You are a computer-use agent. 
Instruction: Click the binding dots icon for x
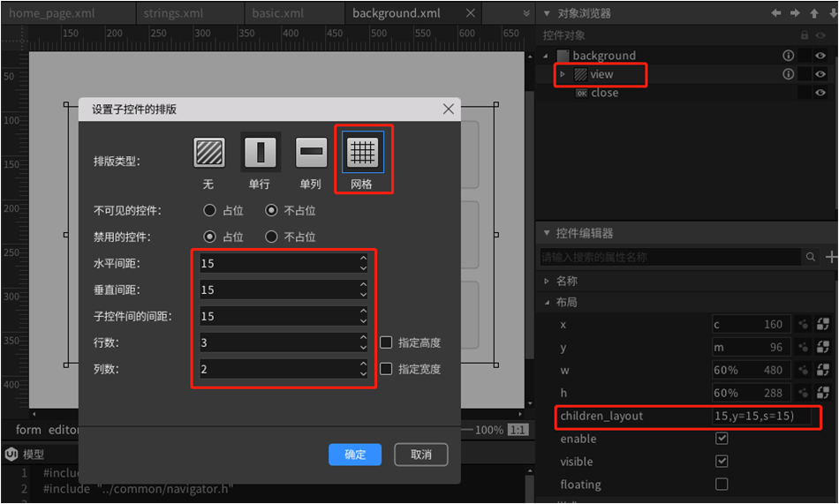pyautogui.click(x=803, y=324)
